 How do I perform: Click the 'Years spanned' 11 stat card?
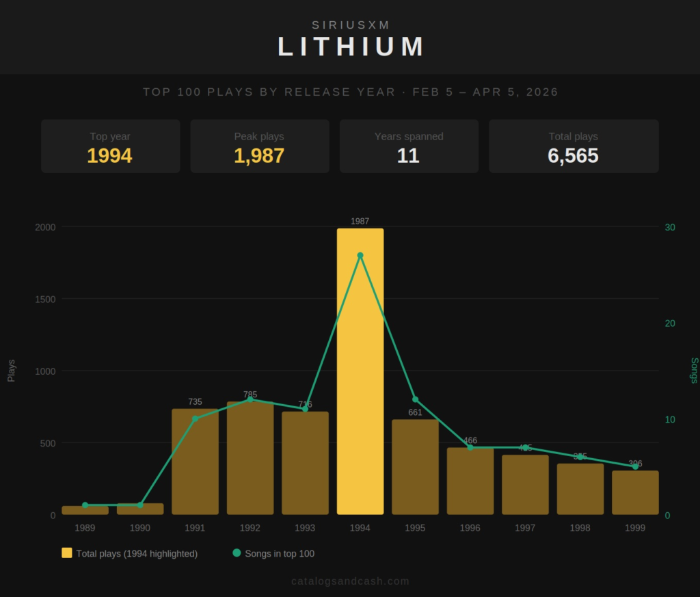tap(409, 146)
